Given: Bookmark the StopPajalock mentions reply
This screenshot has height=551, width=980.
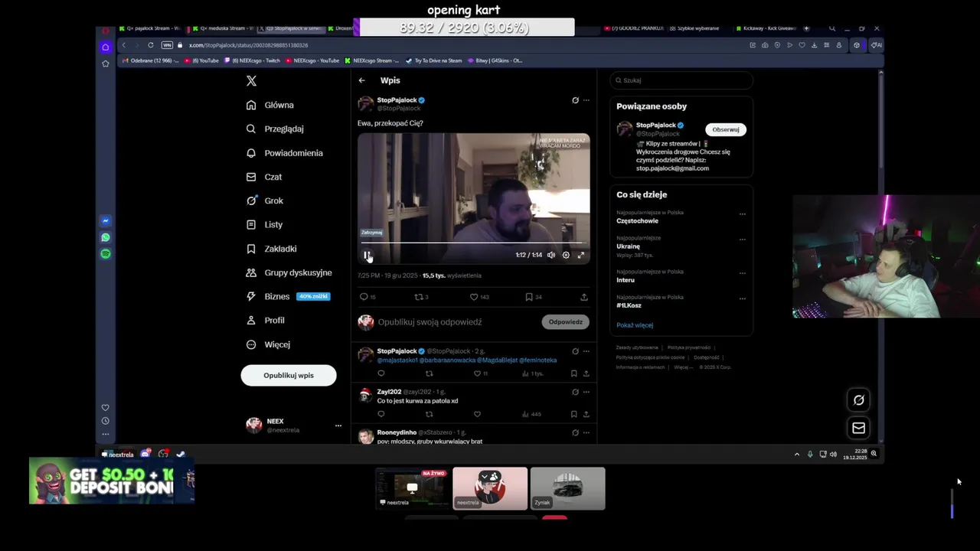Looking at the screenshot, I should [573, 373].
